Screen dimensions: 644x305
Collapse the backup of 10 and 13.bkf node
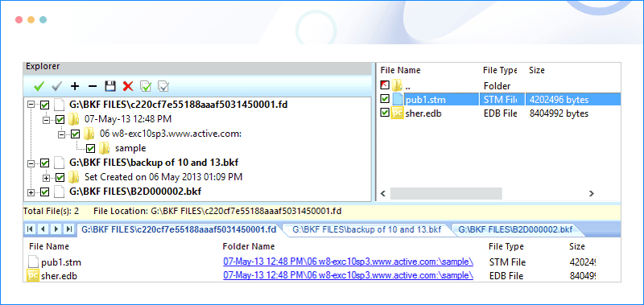[31, 163]
